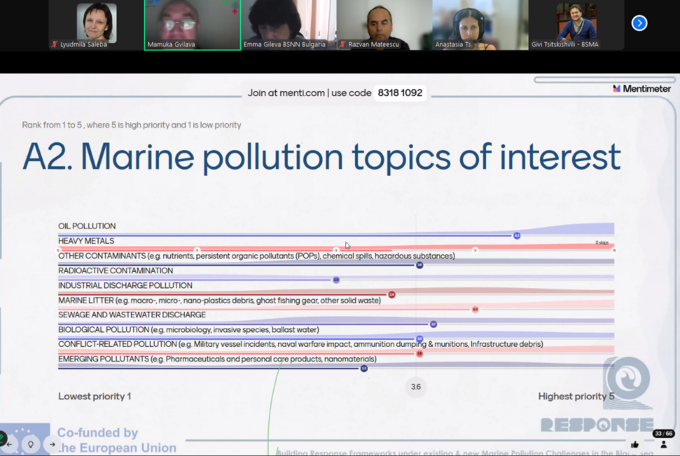Click the 3.6 average score bubble
The height and width of the screenshot is (456, 680).
(416, 386)
